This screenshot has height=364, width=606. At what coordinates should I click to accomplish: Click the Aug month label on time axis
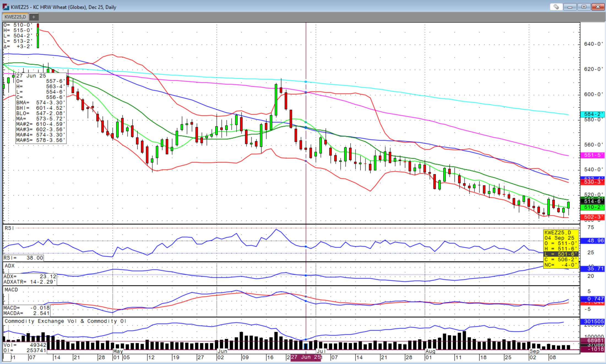[x=430, y=351]
